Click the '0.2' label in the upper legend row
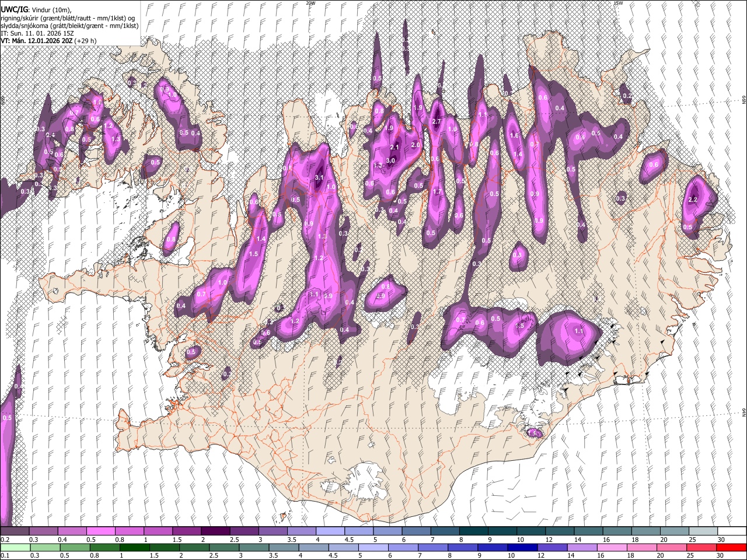This screenshot has height=560, width=747. click(x=5, y=540)
